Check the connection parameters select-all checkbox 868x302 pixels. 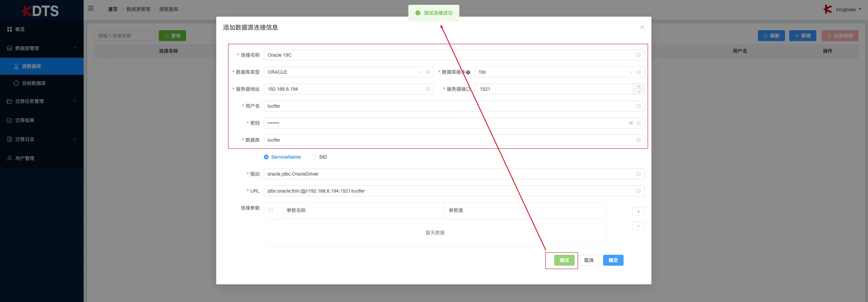(x=270, y=210)
